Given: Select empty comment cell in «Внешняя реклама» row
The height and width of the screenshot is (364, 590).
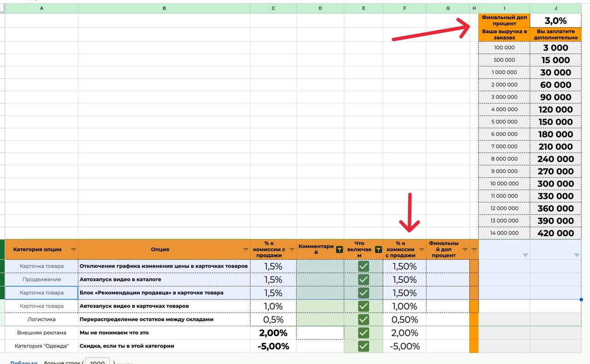Looking at the screenshot, I should pyautogui.click(x=320, y=333).
